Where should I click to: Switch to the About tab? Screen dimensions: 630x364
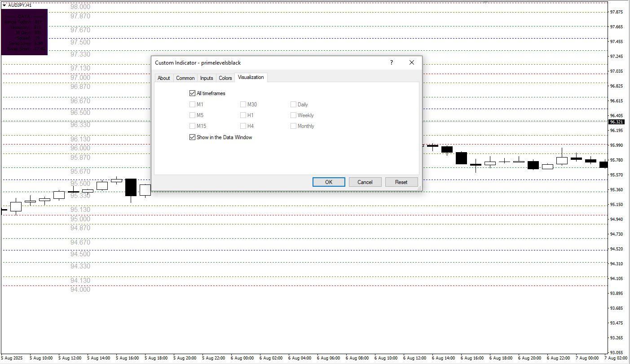pyautogui.click(x=163, y=78)
